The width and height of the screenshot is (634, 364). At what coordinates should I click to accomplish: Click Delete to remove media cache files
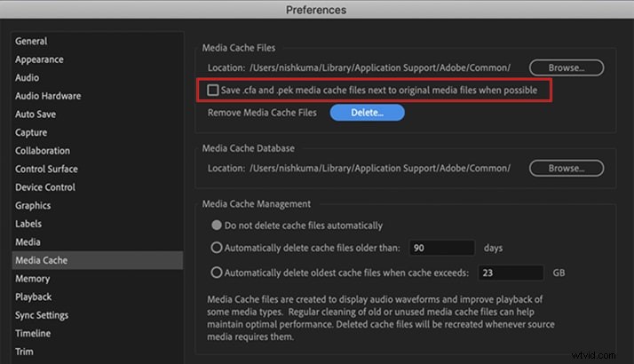[x=367, y=113]
